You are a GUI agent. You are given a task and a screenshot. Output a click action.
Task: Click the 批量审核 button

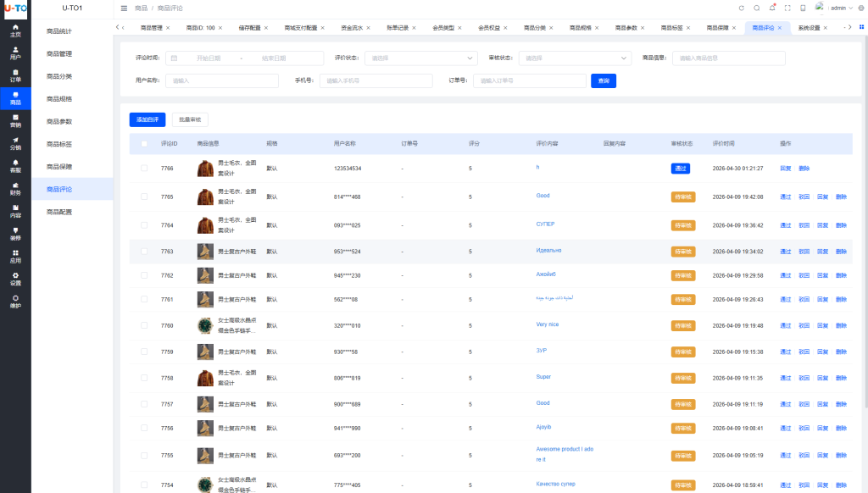(190, 119)
